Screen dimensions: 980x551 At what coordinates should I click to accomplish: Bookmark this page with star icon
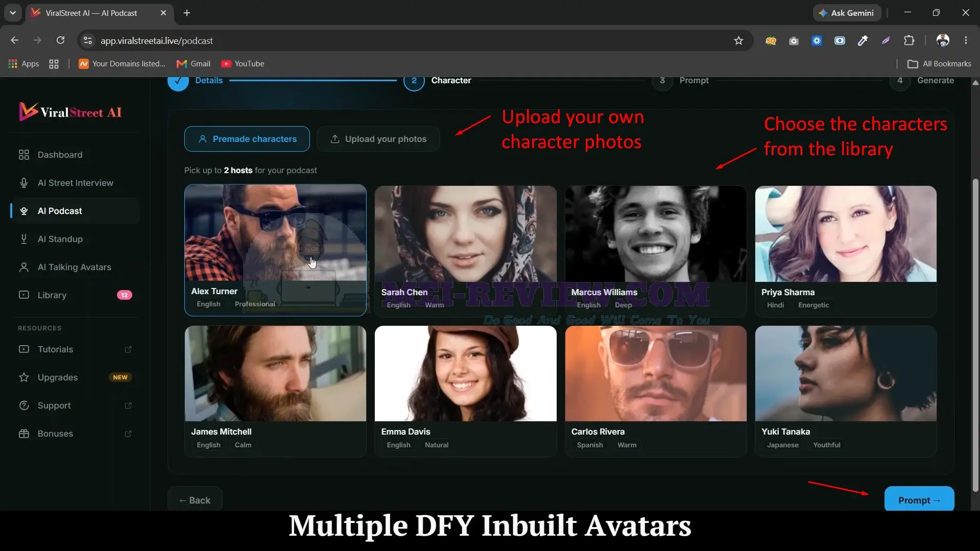click(738, 40)
